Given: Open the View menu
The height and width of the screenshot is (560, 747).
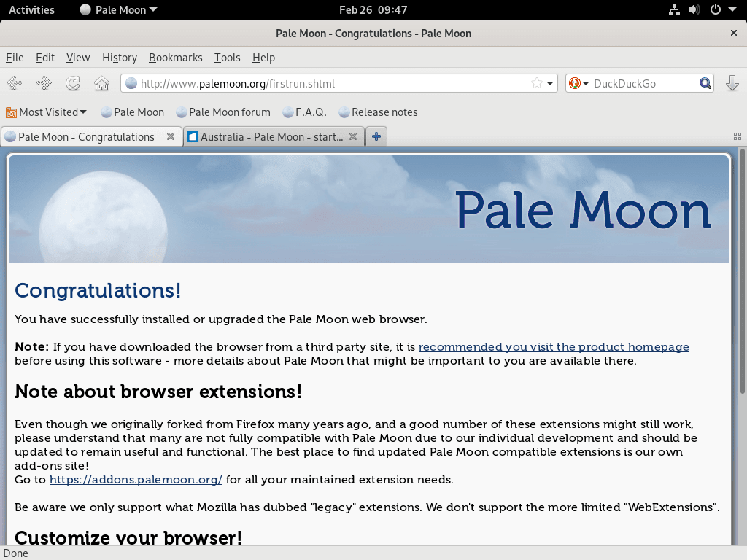Looking at the screenshot, I should [78, 58].
